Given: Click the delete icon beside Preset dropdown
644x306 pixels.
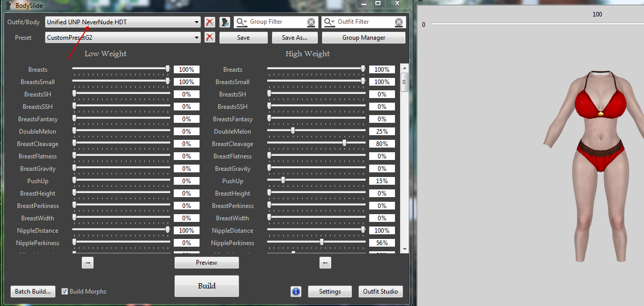Looking at the screenshot, I should pos(209,37).
